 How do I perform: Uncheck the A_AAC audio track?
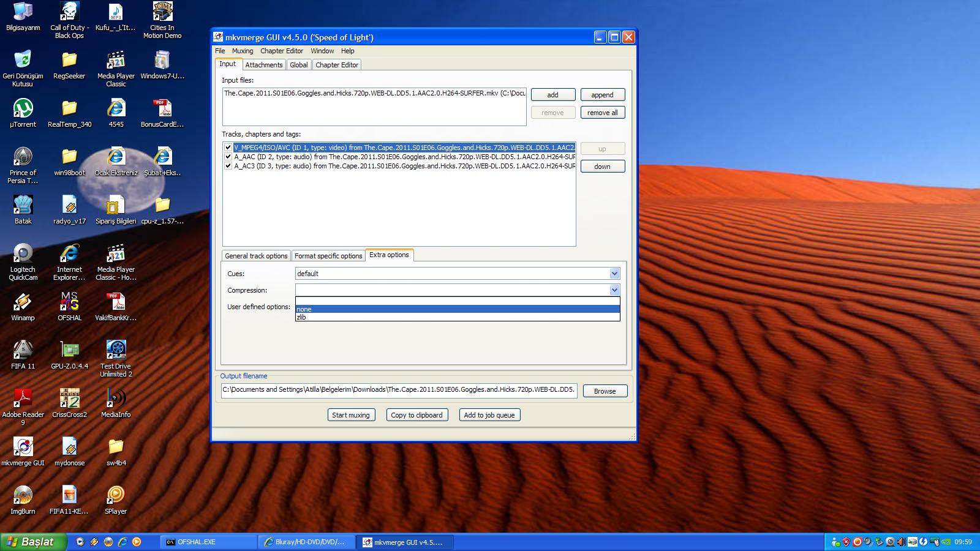pos(228,157)
